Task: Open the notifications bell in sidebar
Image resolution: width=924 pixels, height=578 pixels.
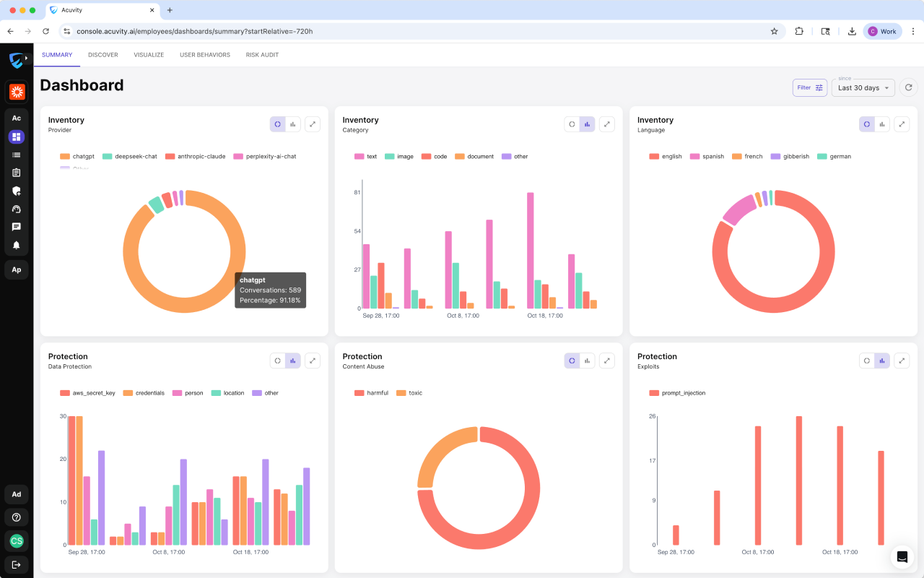Action: (x=17, y=245)
